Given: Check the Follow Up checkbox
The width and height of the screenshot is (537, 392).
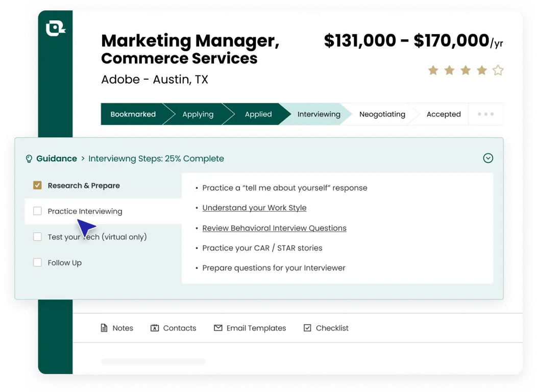Looking at the screenshot, I should [x=37, y=262].
